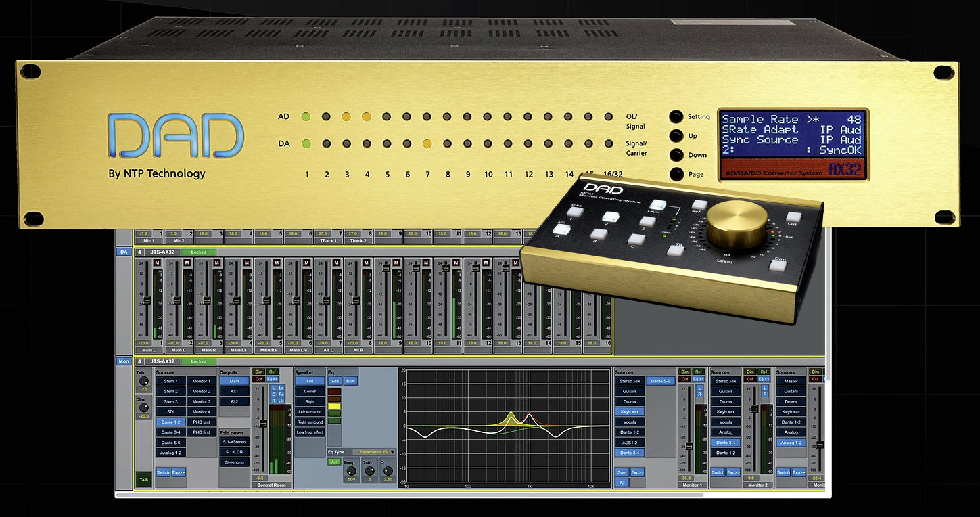The height and width of the screenshot is (517, 980).
Task: Collapse the EQ with Control Room Eq<< button
Action: pos(273,379)
